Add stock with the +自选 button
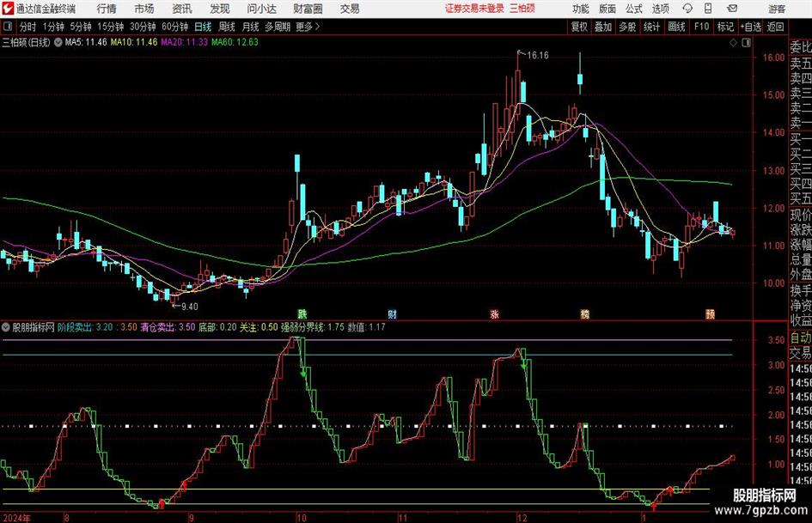 click(x=751, y=27)
